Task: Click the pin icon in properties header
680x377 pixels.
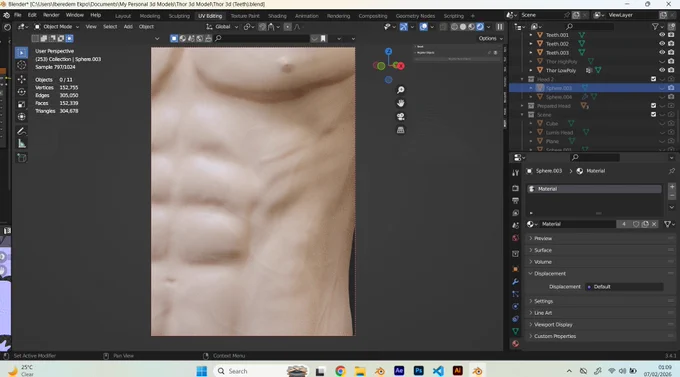Action: 672,171
